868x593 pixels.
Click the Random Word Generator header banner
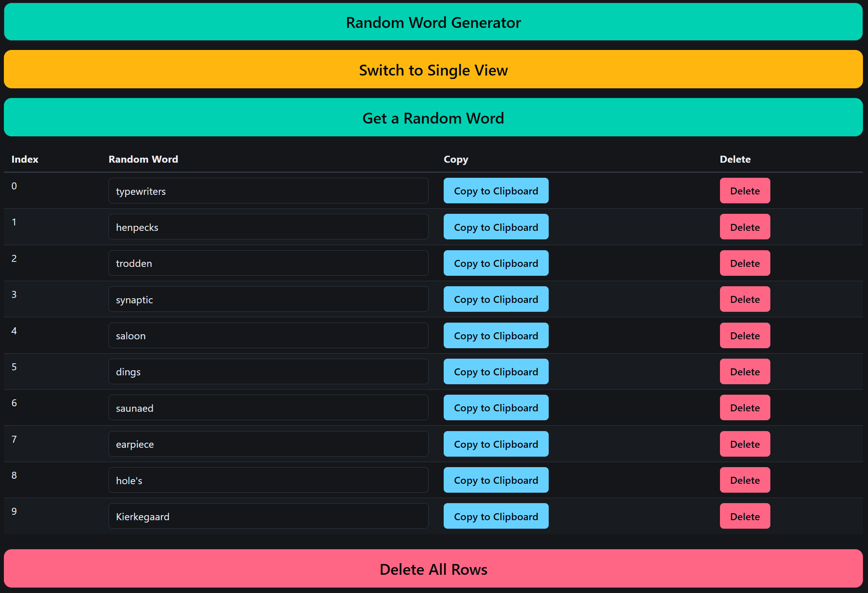(433, 22)
